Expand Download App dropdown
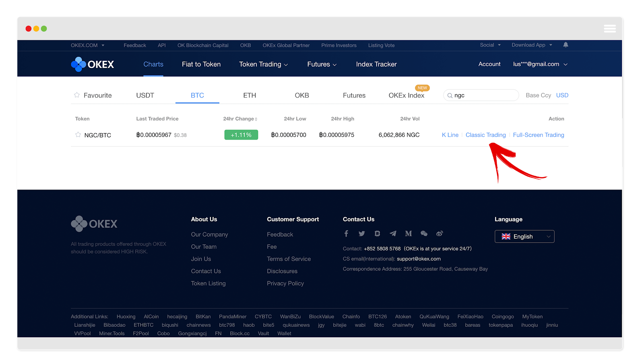Image resolution: width=644 pixels, height=363 pixels. click(532, 45)
